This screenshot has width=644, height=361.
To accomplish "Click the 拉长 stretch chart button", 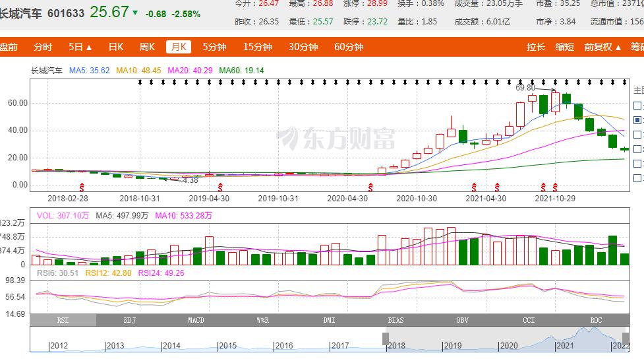I will (536, 47).
